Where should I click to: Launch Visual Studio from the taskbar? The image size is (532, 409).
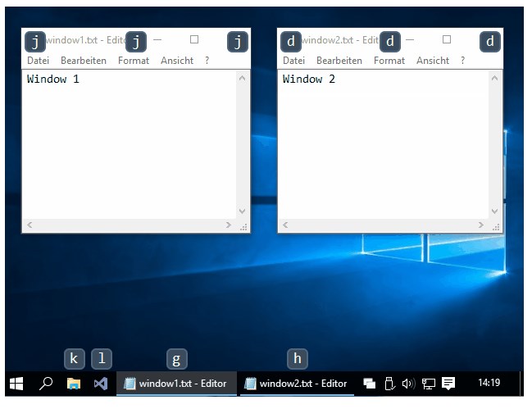pos(100,383)
